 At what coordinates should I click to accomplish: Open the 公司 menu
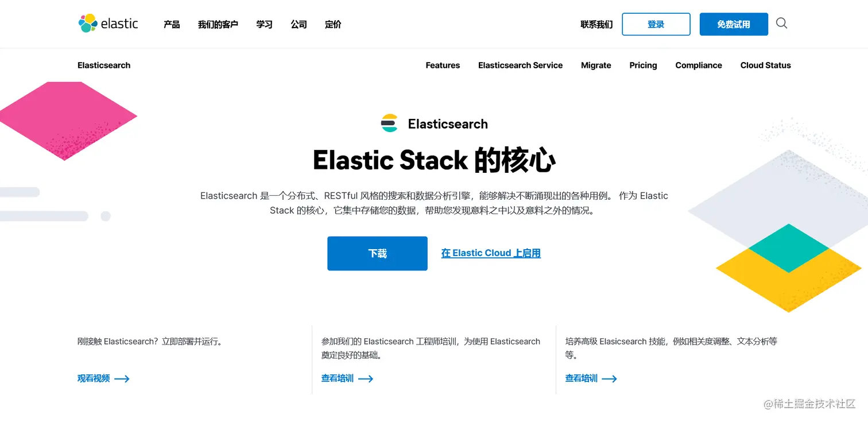click(x=299, y=24)
